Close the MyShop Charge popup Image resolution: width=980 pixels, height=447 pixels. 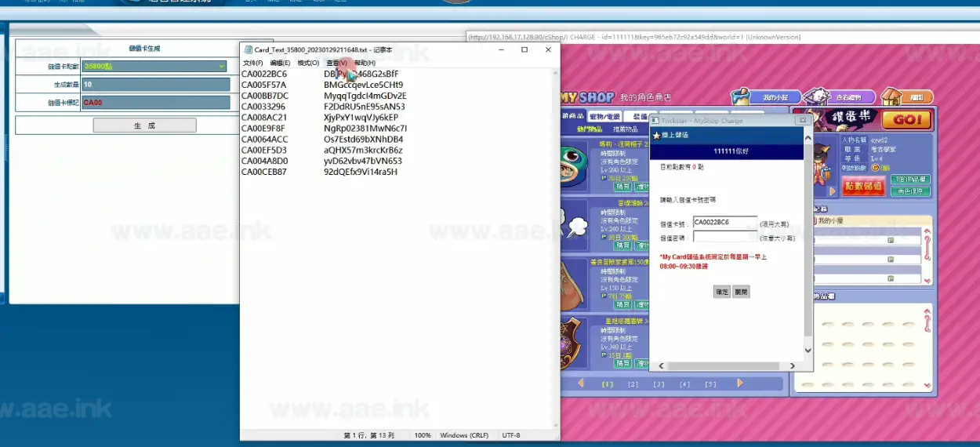(801, 121)
